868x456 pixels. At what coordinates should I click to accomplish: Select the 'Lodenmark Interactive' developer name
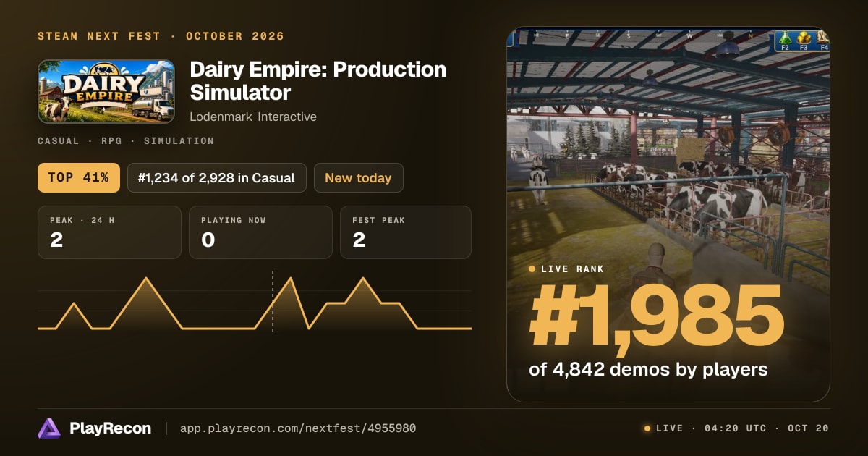[253, 117]
